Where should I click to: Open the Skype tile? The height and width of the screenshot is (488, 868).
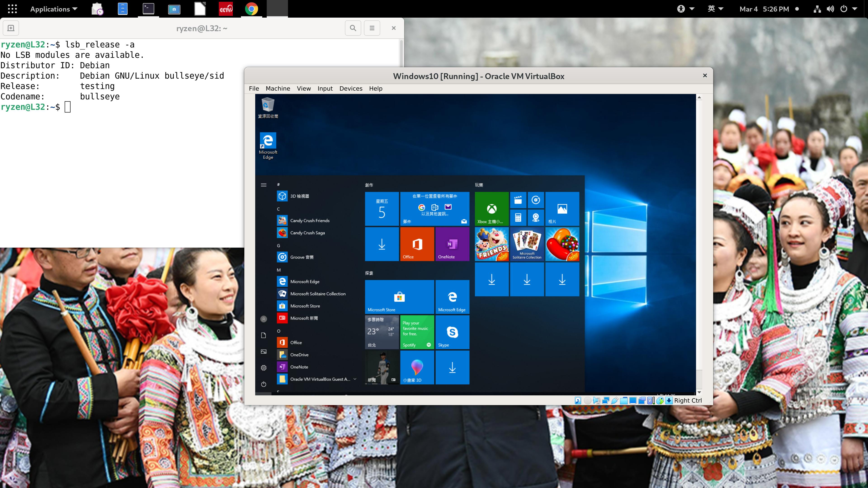click(x=452, y=332)
